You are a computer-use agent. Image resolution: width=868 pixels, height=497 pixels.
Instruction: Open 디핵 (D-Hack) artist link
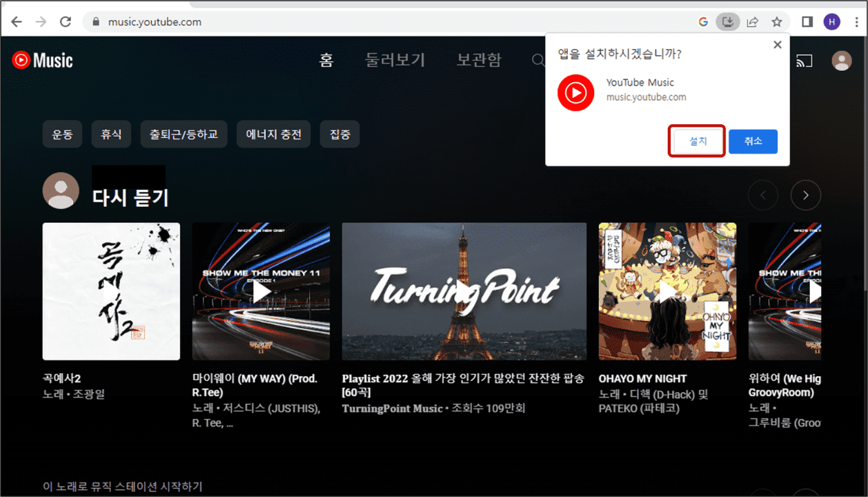coord(662,395)
